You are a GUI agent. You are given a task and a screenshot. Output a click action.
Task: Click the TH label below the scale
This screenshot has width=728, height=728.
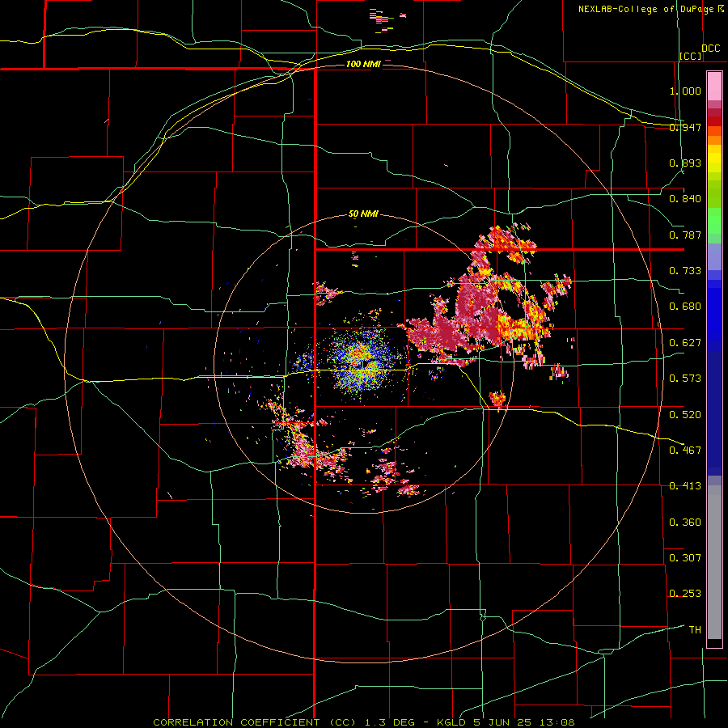[x=695, y=630]
